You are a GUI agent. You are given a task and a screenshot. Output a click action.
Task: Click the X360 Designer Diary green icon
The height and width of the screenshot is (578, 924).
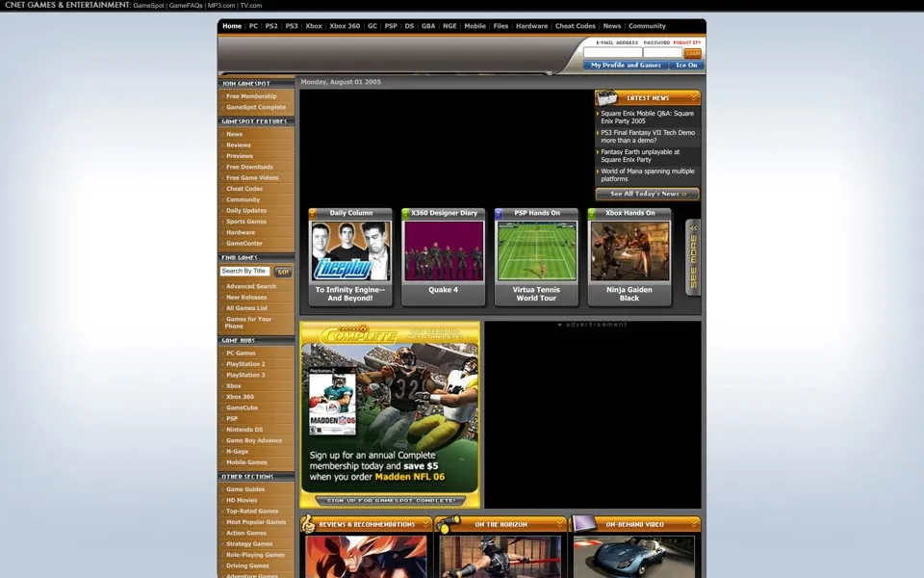pyautogui.click(x=405, y=214)
